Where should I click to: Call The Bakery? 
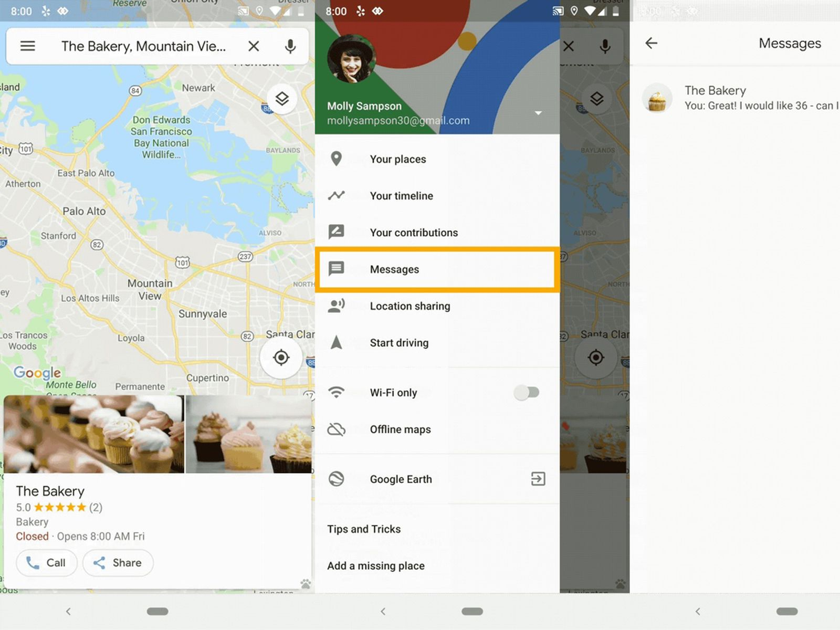[46, 563]
